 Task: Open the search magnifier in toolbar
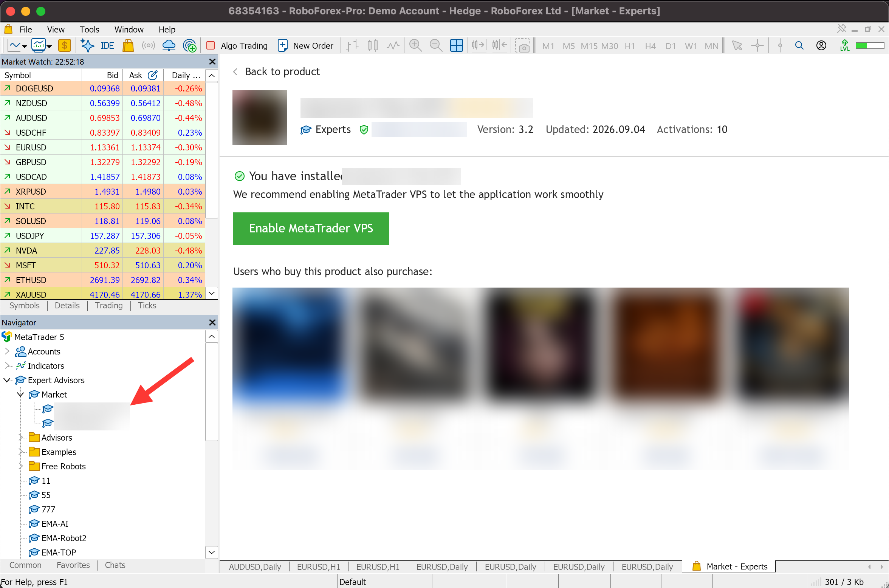tap(799, 46)
